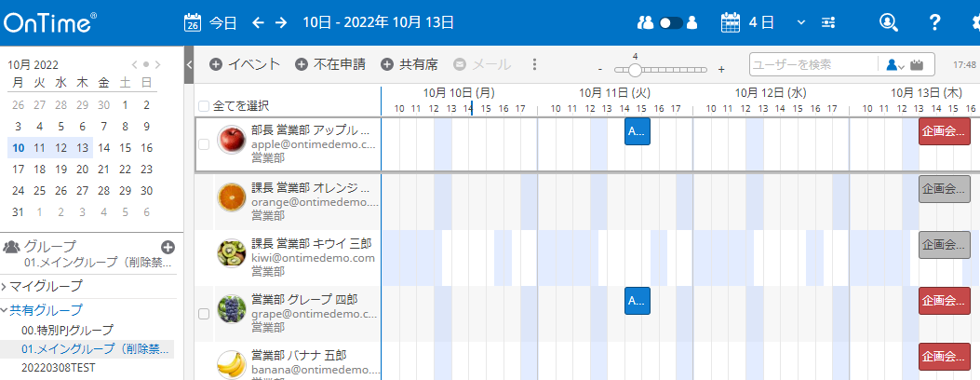Click the 課長 営業部 キウイ 三郎 name
This screenshot has width=980, height=380.
pyautogui.click(x=313, y=243)
